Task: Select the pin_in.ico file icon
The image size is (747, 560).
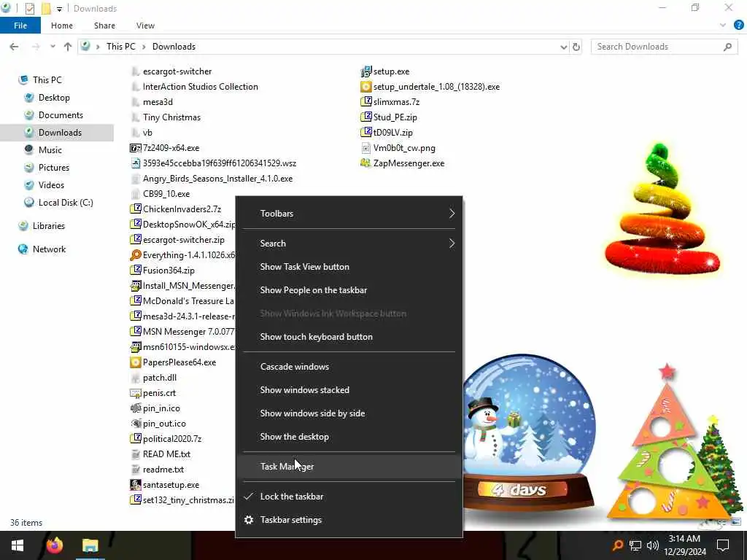Action: click(x=136, y=408)
